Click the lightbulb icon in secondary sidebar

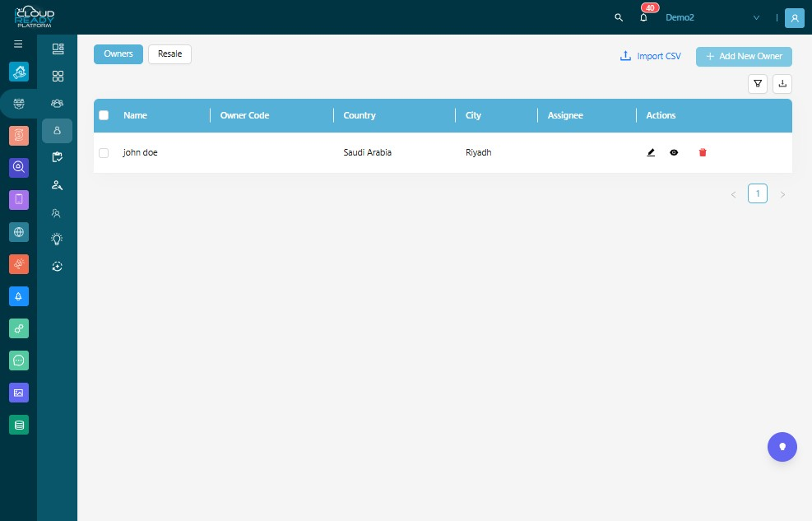pos(57,239)
